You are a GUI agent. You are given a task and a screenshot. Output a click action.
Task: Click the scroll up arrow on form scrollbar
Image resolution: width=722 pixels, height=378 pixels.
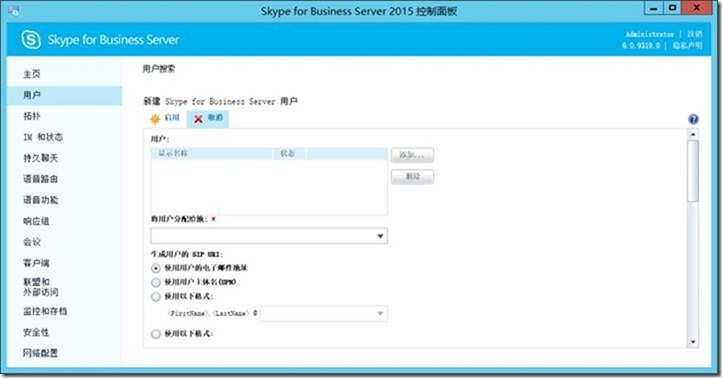(693, 134)
